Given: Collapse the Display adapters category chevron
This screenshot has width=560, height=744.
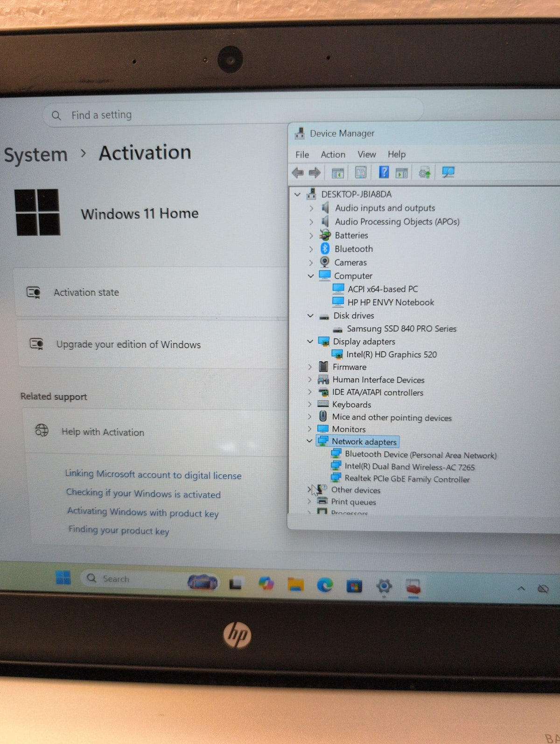Looking at the screenshot, I should 310,341.
